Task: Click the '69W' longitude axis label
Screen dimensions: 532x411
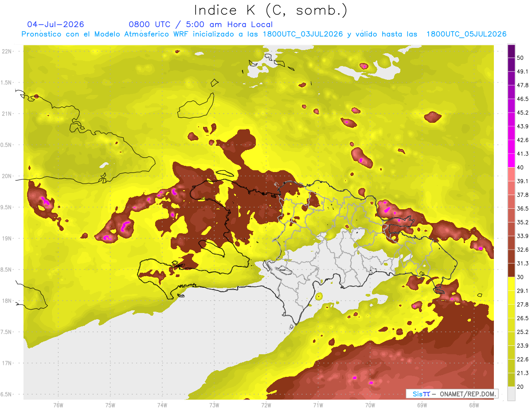Action: point(422,405)
